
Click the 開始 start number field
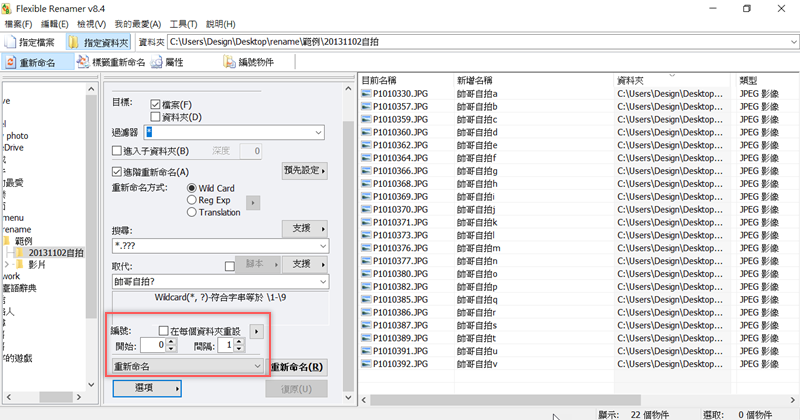[x=153, y=345]
